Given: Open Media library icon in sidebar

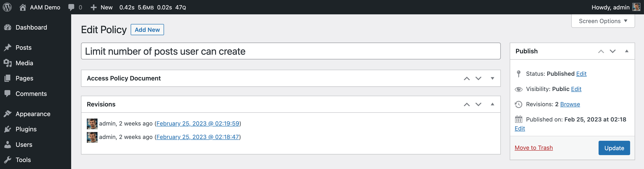Looking at the screenshot, I should pyautogui.click(x=8, y=63).
